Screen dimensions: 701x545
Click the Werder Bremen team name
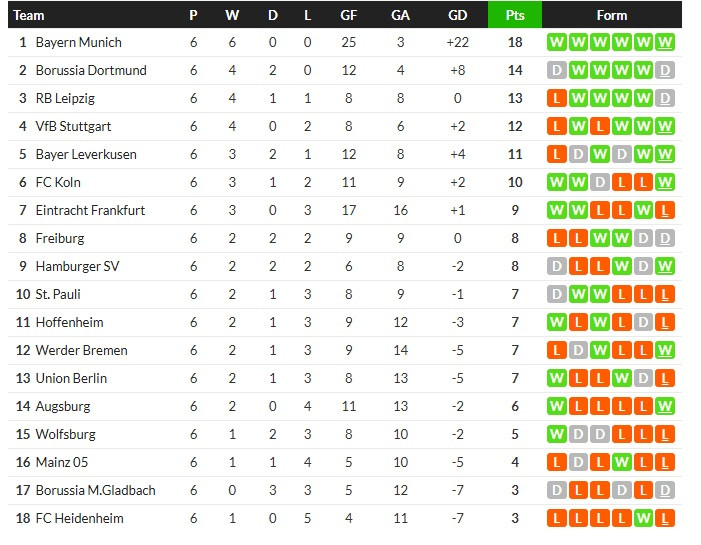81,350
